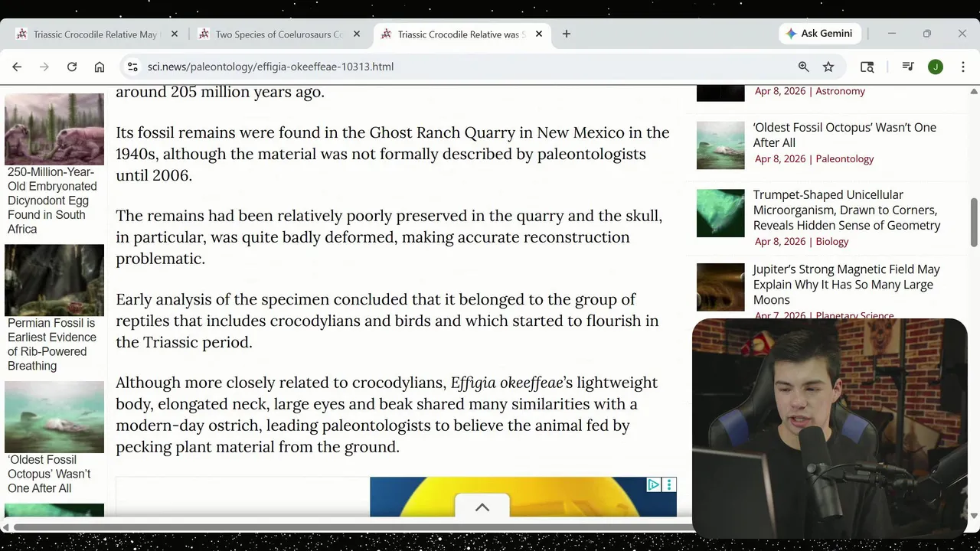Click Ask Gemini button
980x551 pixels.
click(x=819, y=34)
